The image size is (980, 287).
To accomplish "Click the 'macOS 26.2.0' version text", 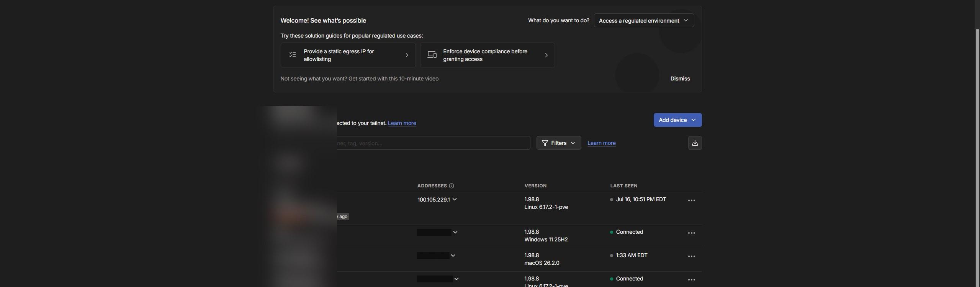I will [x=542, y=263].
